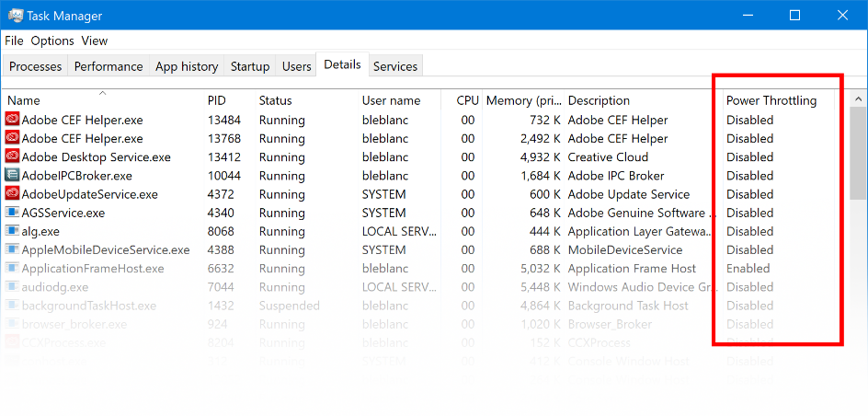868x416 pixels.
Task: Click the alg.exe process icon
Action: [x=13, y=231]
